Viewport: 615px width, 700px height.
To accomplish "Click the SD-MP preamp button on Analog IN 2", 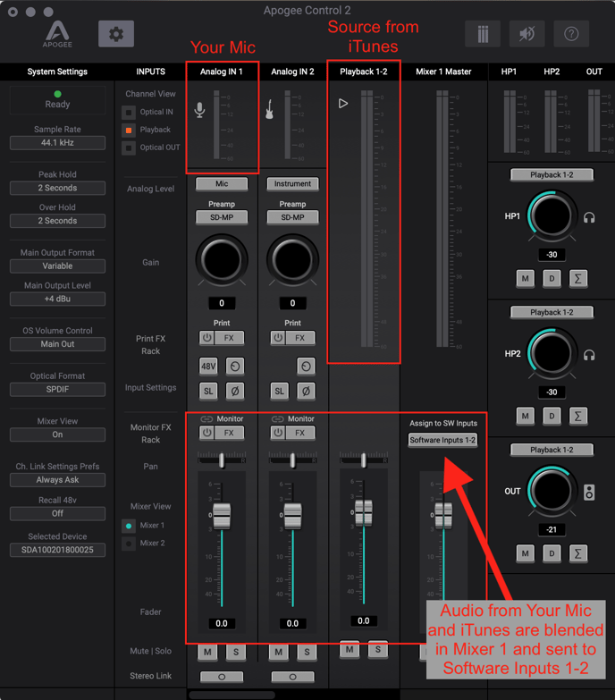I will [293, 217].
